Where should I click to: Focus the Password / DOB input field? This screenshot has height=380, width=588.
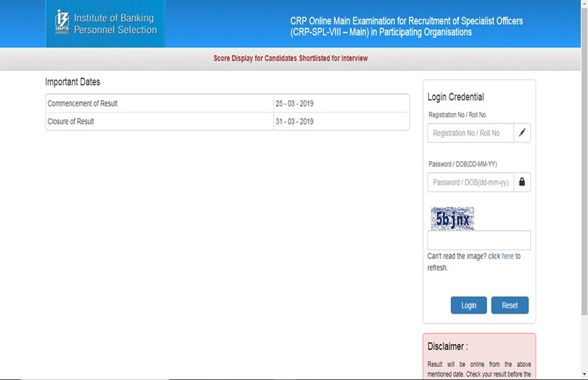click(x=470, y=182)
